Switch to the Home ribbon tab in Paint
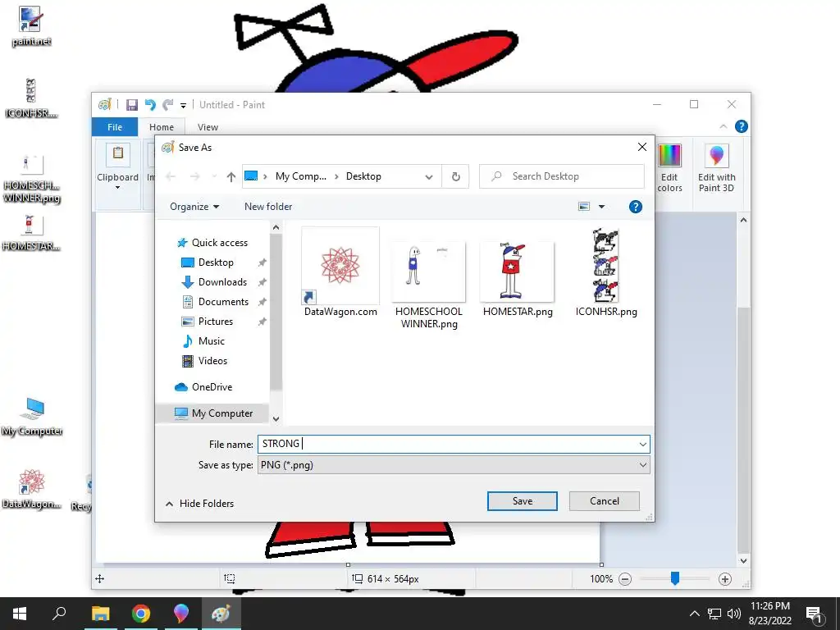This screenshot has width=840, height=630. click(x=162, y=127)
